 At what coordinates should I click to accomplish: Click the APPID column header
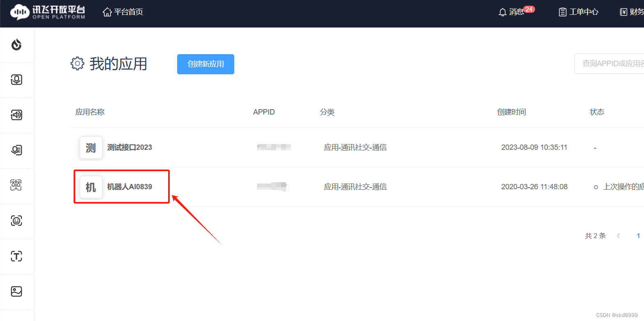click(264, 112)
